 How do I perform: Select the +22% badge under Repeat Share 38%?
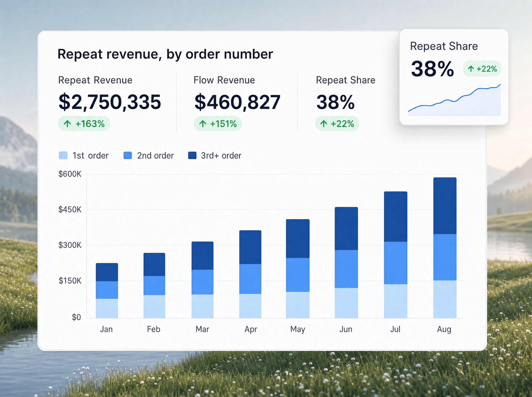pyautogui.click(x=337, y=124)
